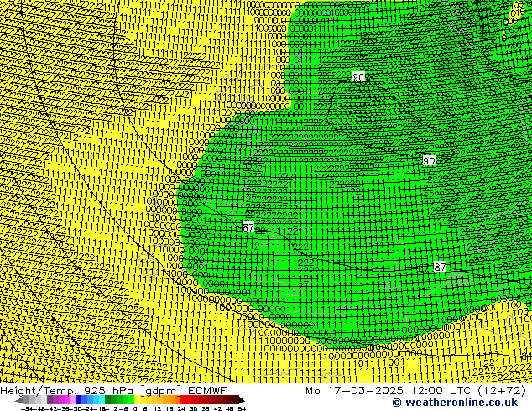Click the 54 label on the scale
Image resolution: width=532 pixels, height=411 pixels.
point(242,409)
